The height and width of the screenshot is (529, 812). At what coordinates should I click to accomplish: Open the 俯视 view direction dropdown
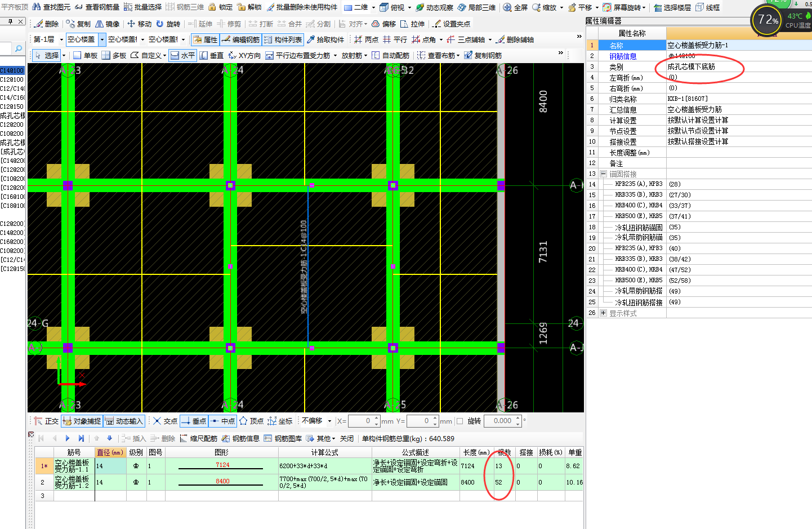(409, 7)
